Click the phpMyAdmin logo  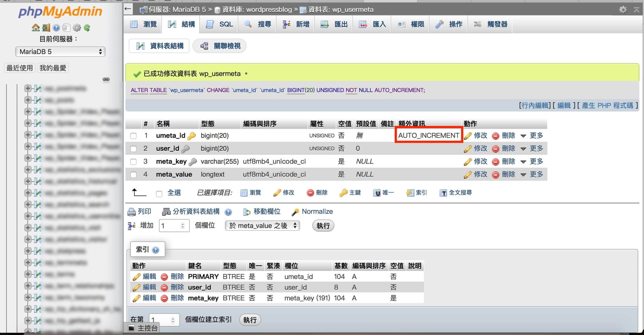(60, 12)
